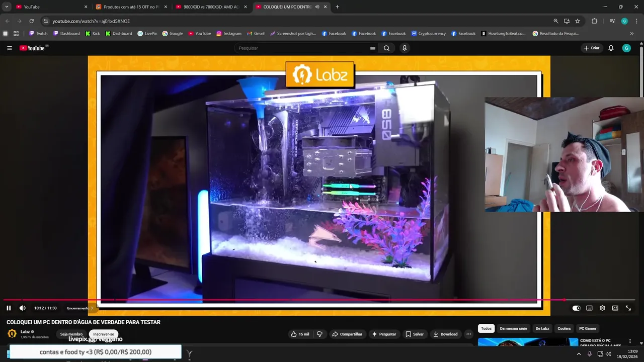
Task: Open the browser zoom magnifier icon
Action: coord(555,21)
